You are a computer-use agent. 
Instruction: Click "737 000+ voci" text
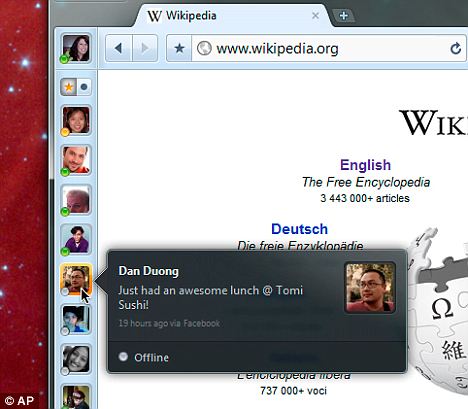point(293,390)
